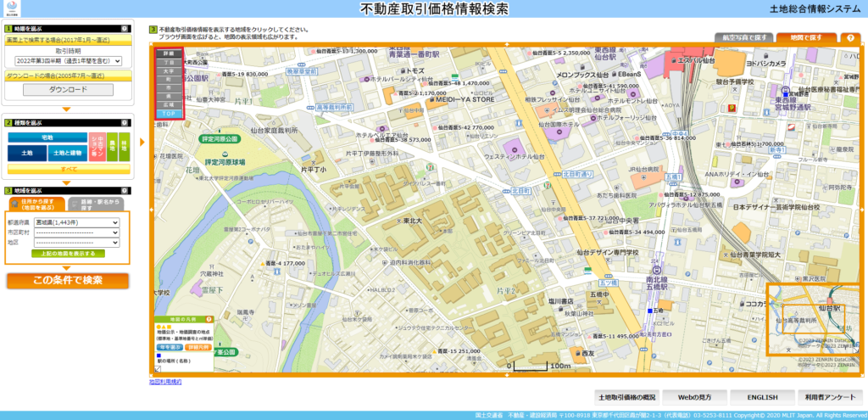Set map zoom level to 丁目
Screen dimensions: 868x420
click(169, 63)
